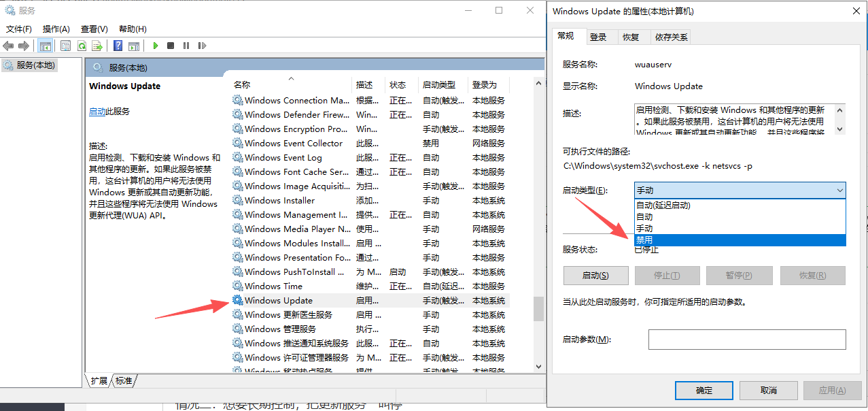This screenshot has width=868, height=411.
Task: Sort services by the 状态 column header
Action: tap(402, 85)
